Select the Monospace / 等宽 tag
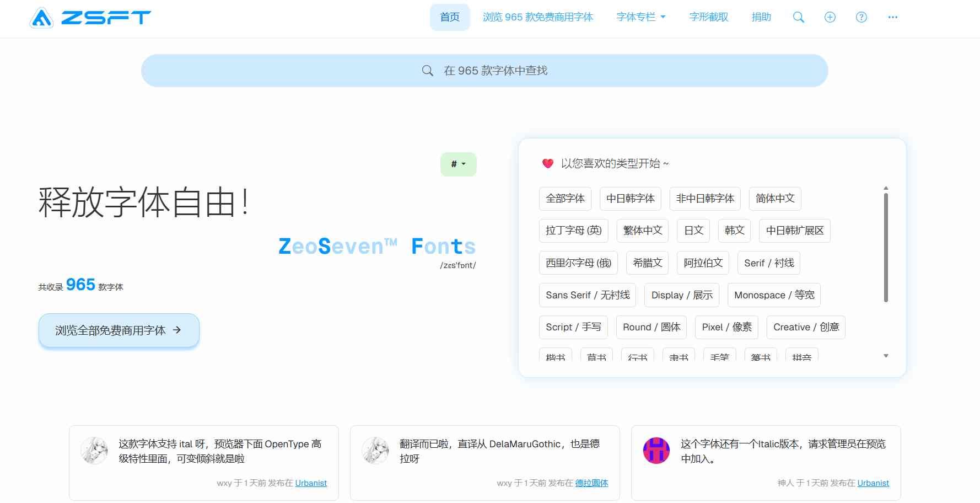This screenshot has width=980, height=503. 774,295
